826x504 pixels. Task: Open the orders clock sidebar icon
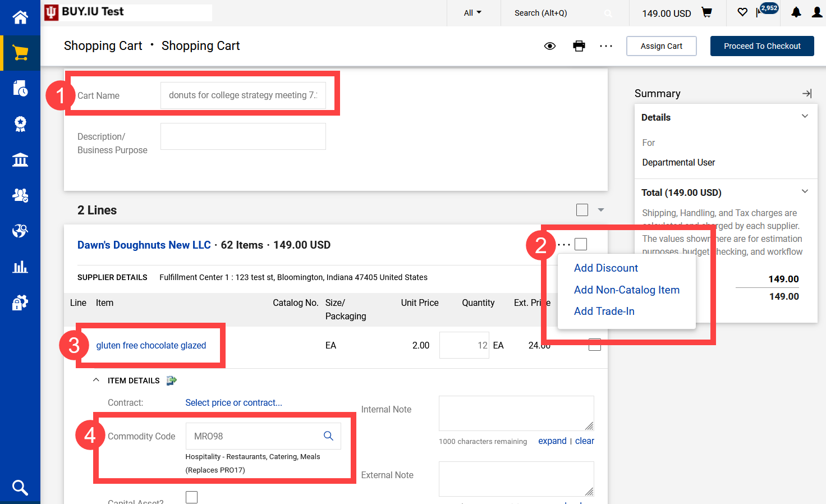(x=20, y=88)
